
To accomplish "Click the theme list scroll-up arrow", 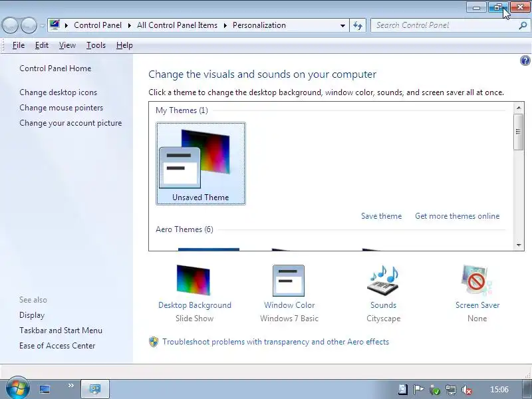I will coord(519,108).
